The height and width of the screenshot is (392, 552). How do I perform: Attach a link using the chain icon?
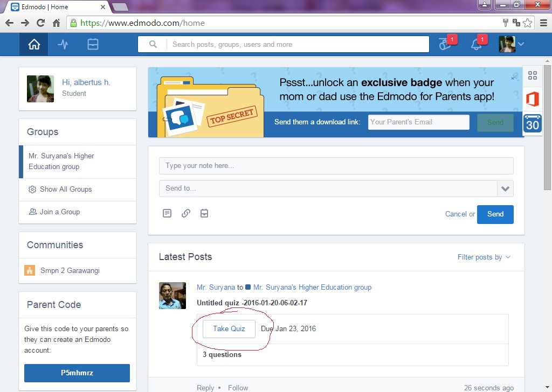pyautogui.click(x=186, y=213)
